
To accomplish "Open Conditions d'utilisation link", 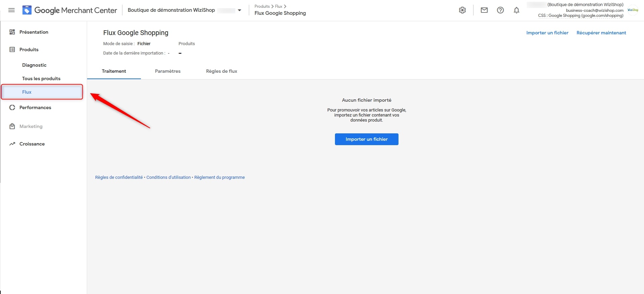I will click(168, 177).
